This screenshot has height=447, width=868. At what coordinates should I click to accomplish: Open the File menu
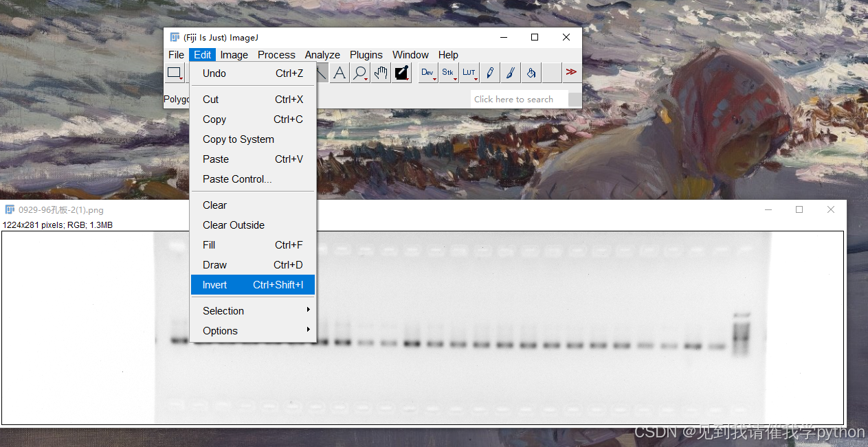pos(177,55)
